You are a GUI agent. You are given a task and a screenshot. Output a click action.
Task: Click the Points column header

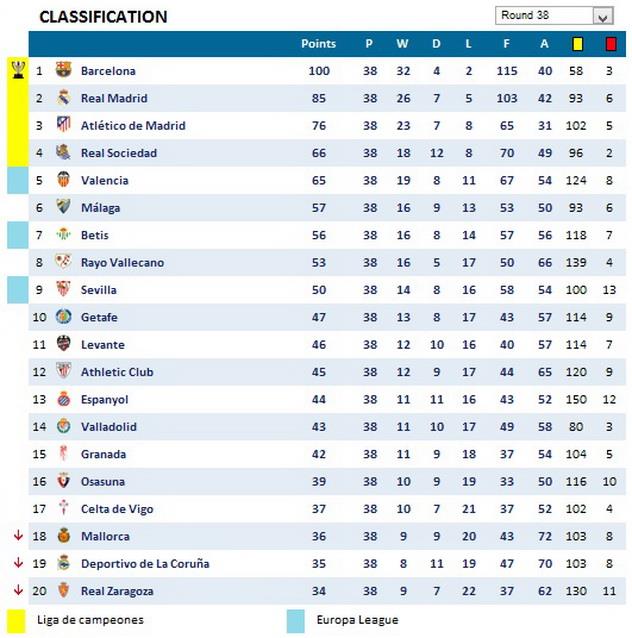318,44
